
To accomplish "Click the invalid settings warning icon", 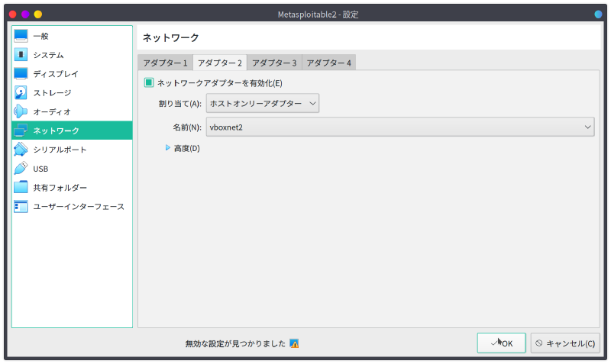I will [x=294, y=344].
